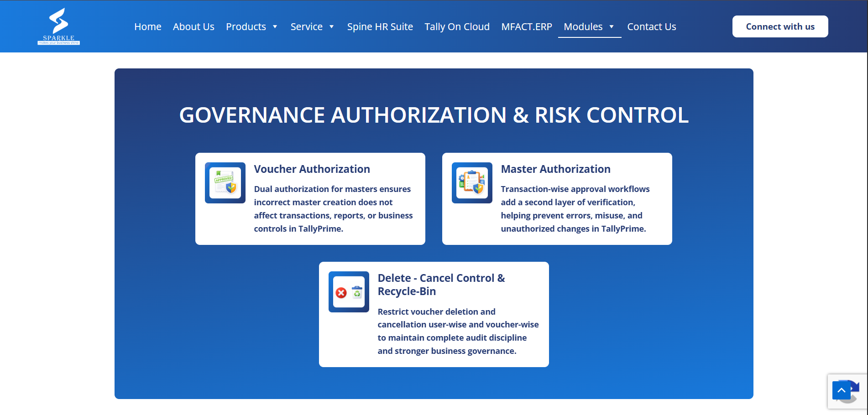The image size is (868, 415).
Task: Open the Products menu item
Action: (x=246, y=26)
